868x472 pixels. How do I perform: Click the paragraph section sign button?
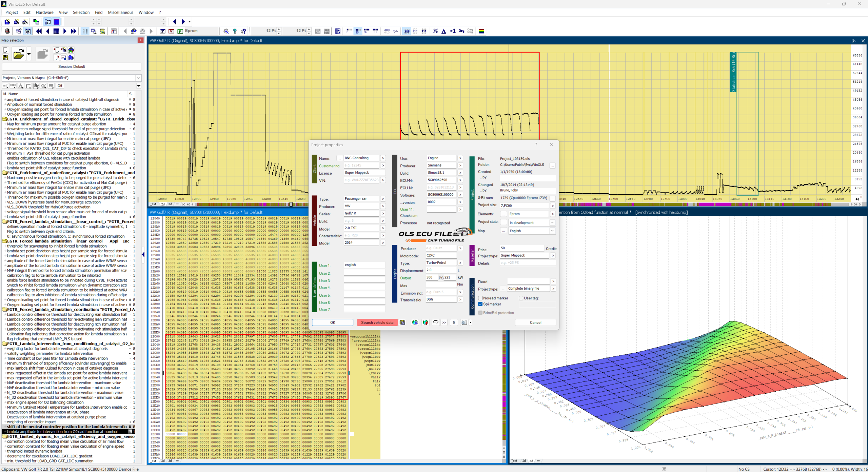454,322
